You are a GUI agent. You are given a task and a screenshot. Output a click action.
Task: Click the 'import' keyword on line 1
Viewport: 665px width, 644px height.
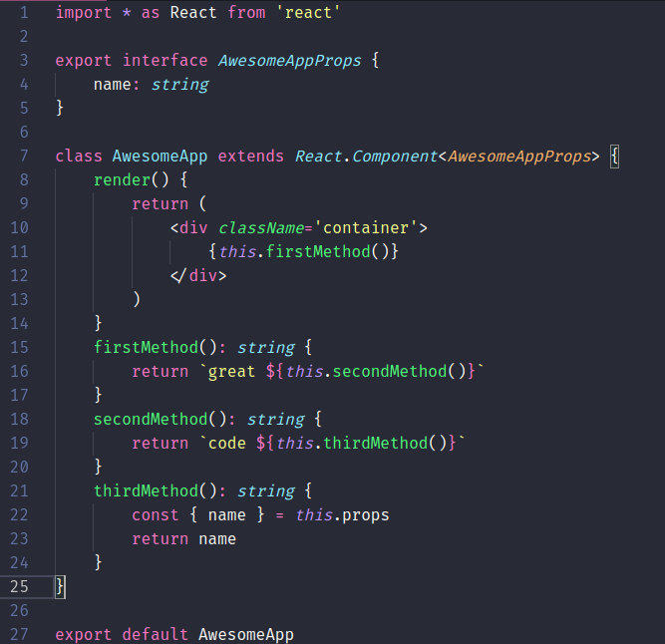tap(84, 12)
